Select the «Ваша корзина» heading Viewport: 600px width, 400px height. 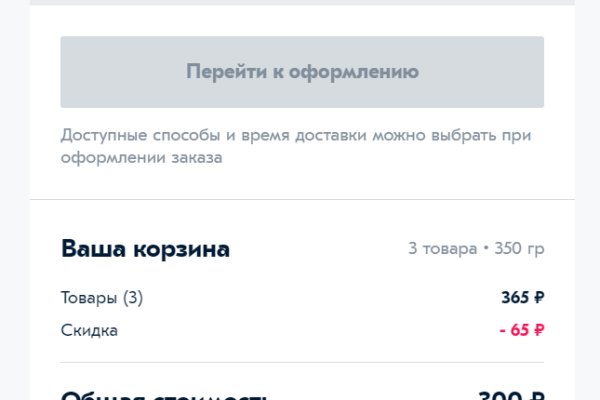click(145, 249)
